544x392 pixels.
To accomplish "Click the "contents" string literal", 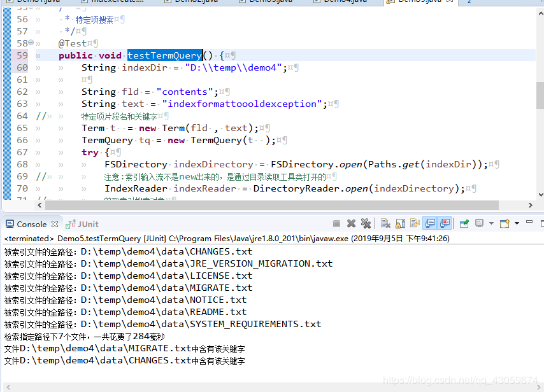I will [185, 92].
